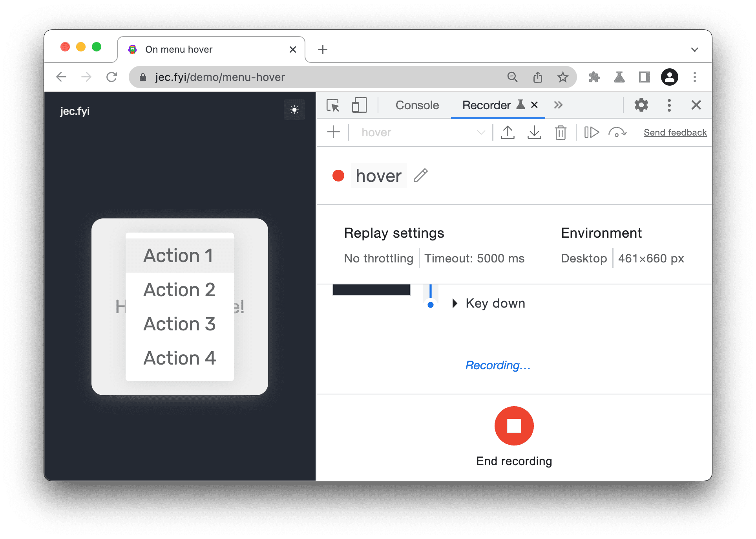Click the upload/export recording icon
Image resolution: width=756 pixels, height=539 pixels.
(506, 133)
